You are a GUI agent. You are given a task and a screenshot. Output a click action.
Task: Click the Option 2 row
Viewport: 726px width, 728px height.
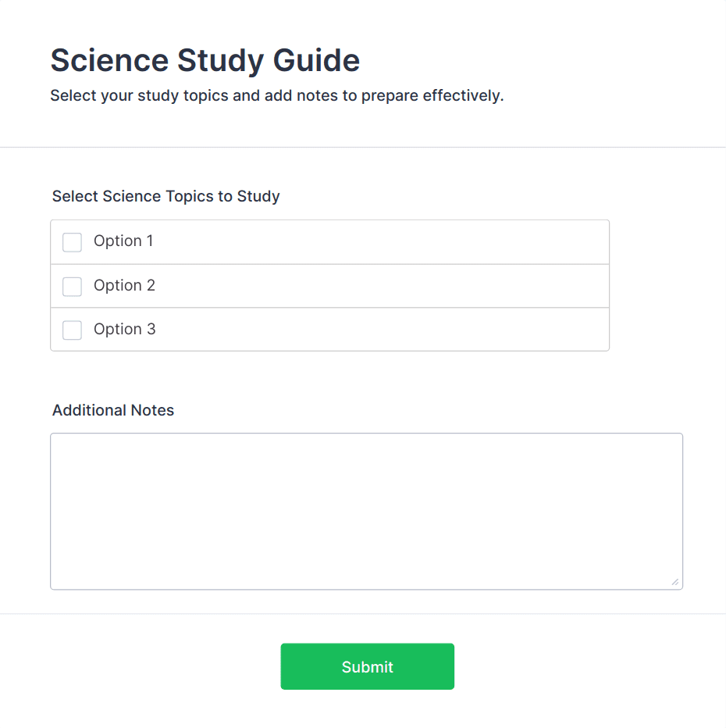329,286
